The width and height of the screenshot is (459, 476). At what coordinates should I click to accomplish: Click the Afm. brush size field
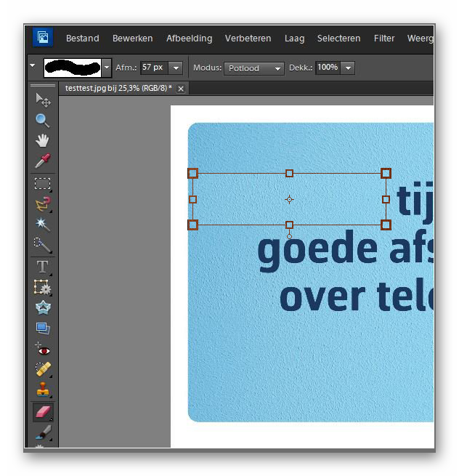[x=153, y=68]
